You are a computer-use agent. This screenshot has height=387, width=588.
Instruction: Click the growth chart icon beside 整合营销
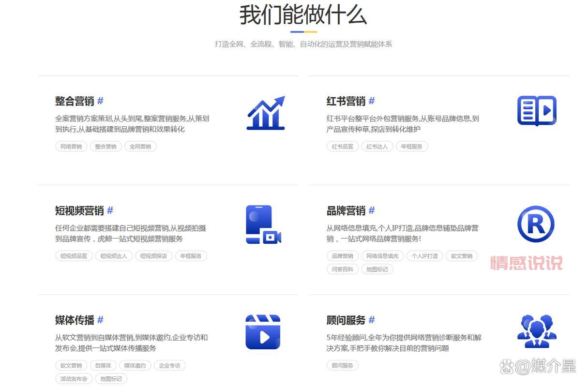click(265, 113)
